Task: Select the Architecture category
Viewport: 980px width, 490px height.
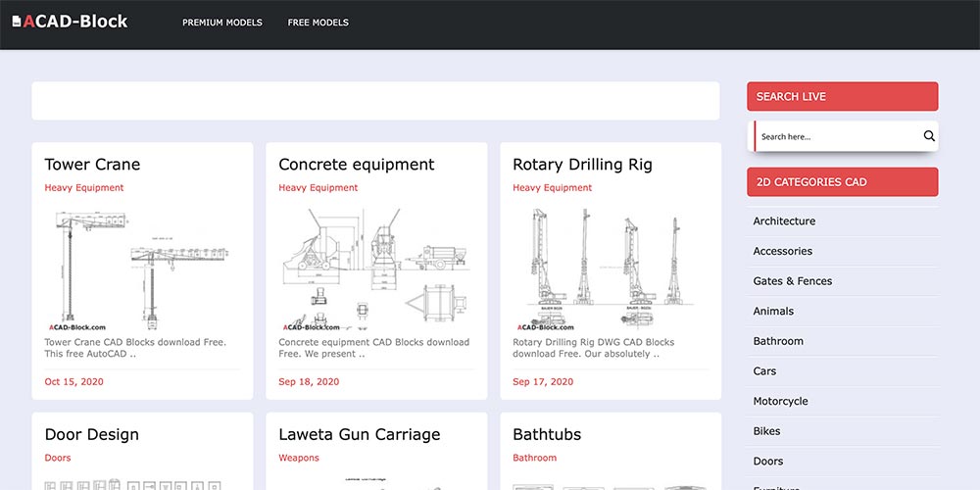Action: tap(784, 221)
